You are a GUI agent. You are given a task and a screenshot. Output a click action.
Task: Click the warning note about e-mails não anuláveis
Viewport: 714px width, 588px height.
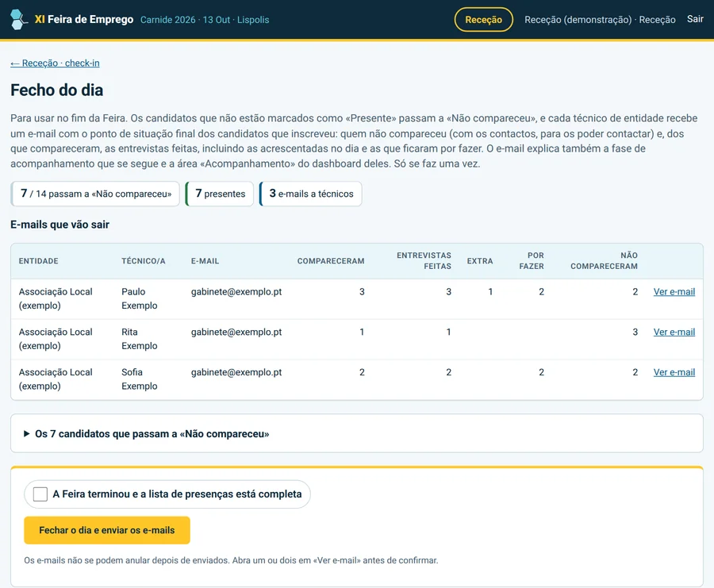coord(231,560)
